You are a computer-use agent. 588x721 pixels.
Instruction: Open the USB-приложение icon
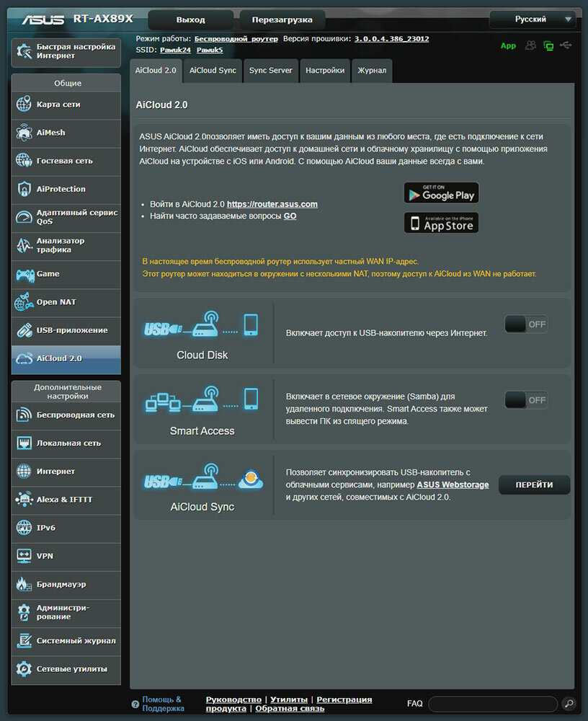24,330
